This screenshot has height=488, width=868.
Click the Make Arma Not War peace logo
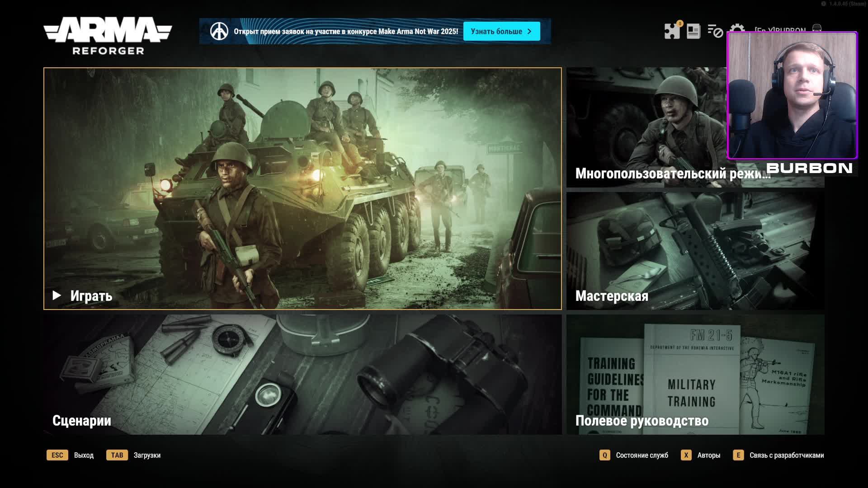point(219,31)
